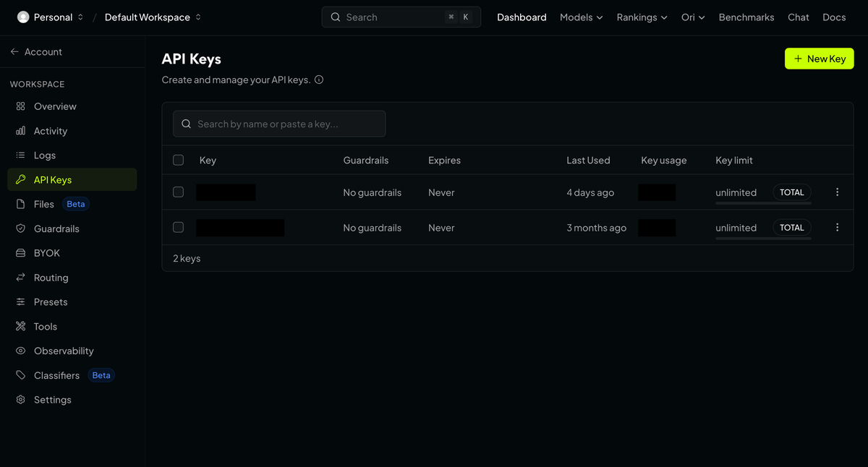Click the Settings gear icon
This screenshot has height=467, width=868.
20,400
